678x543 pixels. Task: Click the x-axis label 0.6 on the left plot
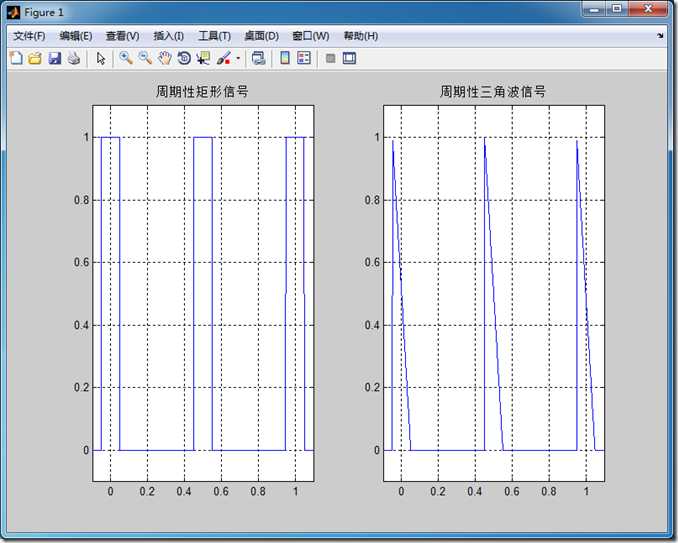(x=221, y=492)
